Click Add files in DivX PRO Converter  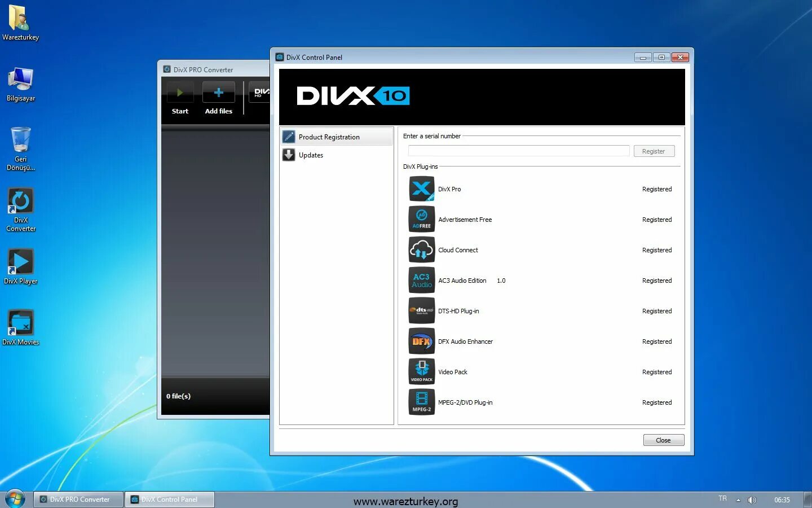click(x=219, y=98)
